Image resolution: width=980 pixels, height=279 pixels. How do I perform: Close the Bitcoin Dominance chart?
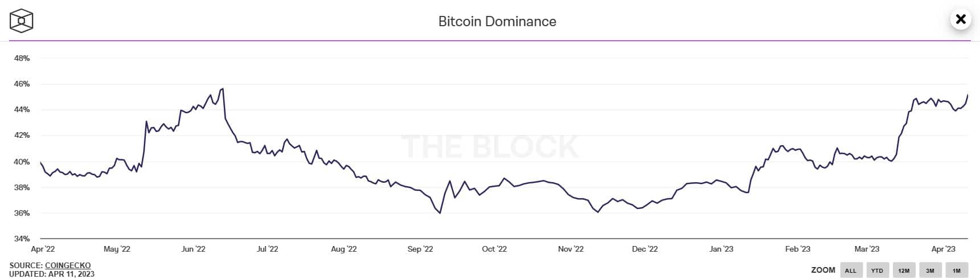[960, 19]
